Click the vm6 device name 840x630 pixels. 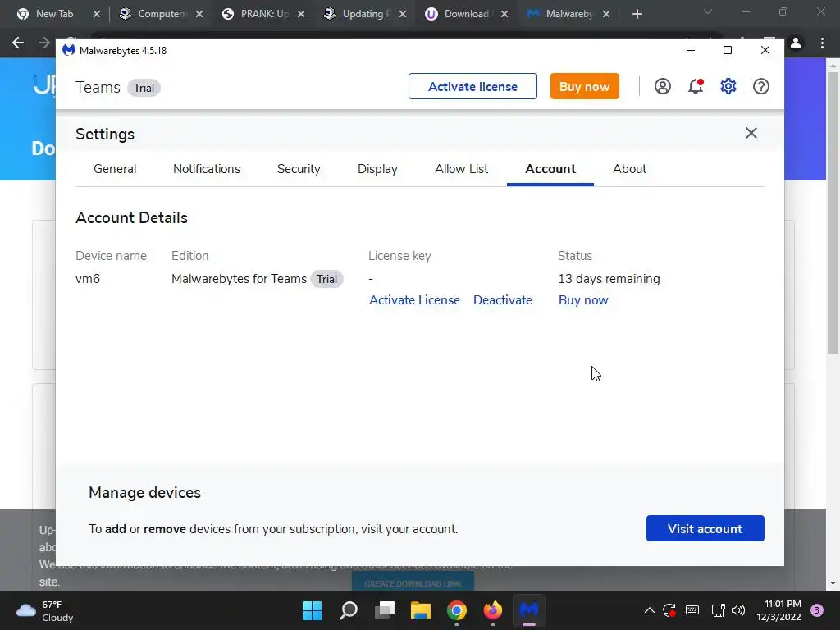click(x=88, y=279)
